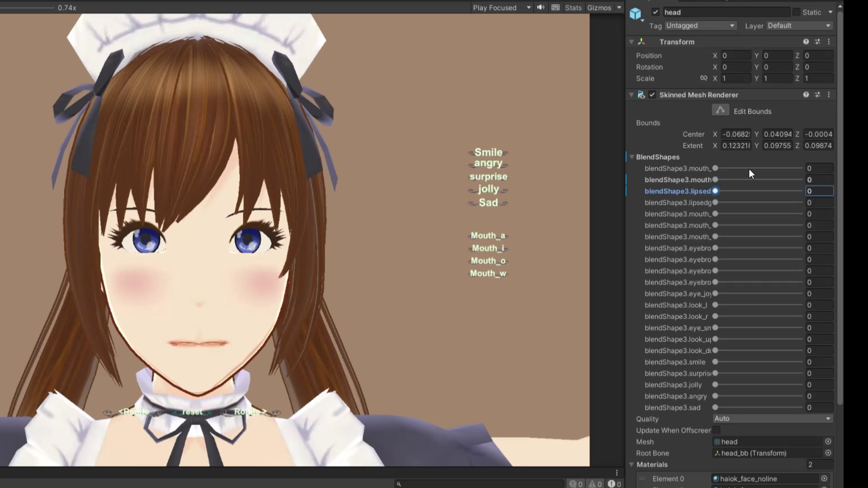The width and height of the screenshot is (868, 488).
Task: Click the reset button below the character
Action: click(x=192, y=412)
